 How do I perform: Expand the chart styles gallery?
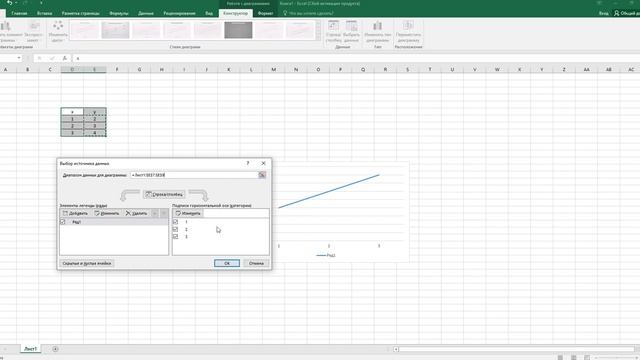(318, 37)
